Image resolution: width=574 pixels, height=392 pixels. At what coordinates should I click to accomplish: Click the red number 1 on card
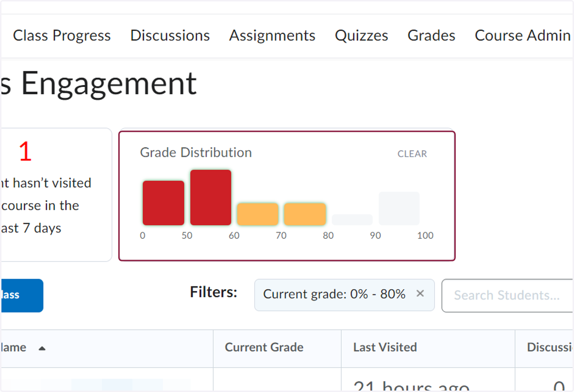click(25, 152)
